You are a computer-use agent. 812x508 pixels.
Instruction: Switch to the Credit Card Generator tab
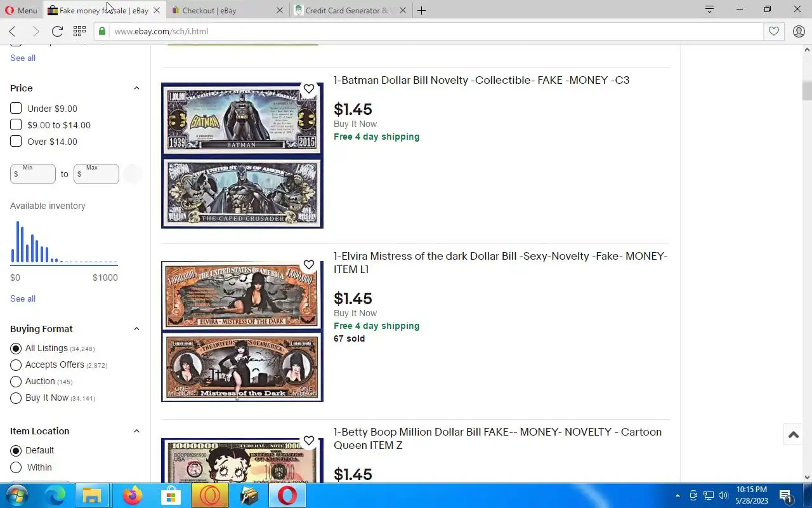pos(349,10)
